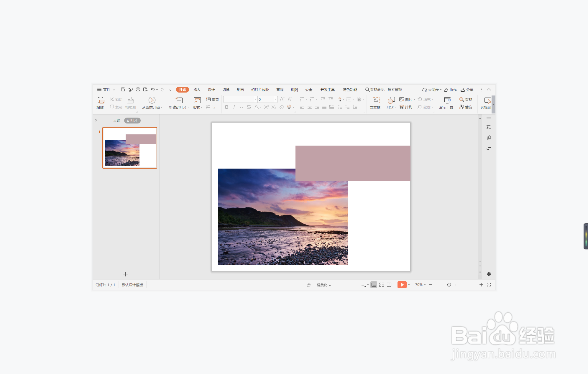This screenshot has width=588, height=374.
Task: Open the 幻灯片放映 (Slide Show) tab
Action: tap(260, 90)
